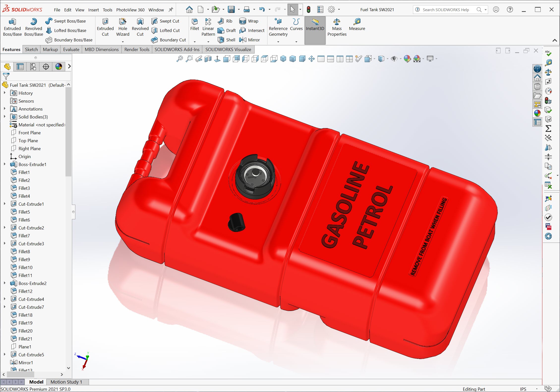Toggle the four view viewport layout
The image size is (560, 392).
click(x=349, y=59)
